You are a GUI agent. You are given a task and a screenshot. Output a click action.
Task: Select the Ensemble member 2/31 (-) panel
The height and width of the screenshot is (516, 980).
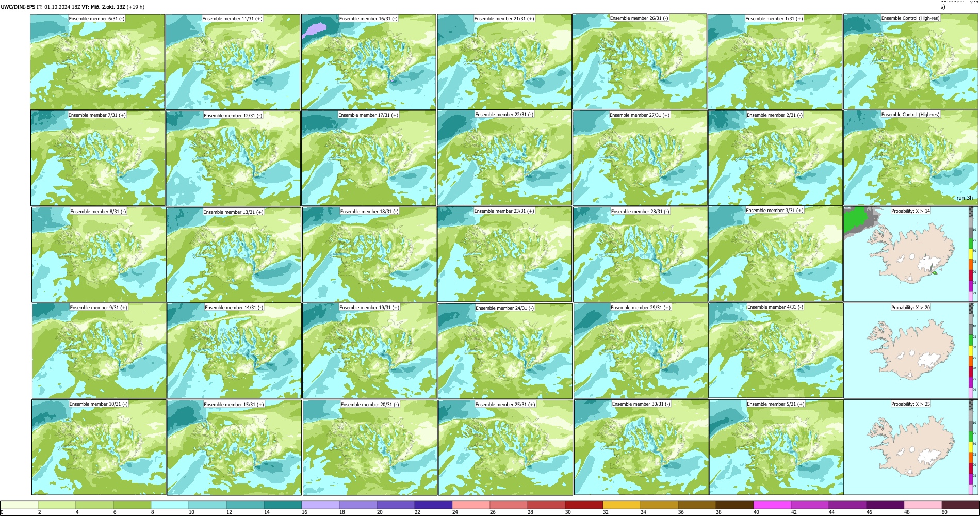click(775, 158)
